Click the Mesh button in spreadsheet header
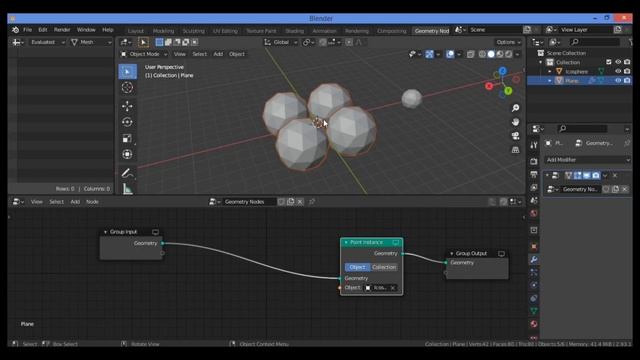 coord(91,42)
